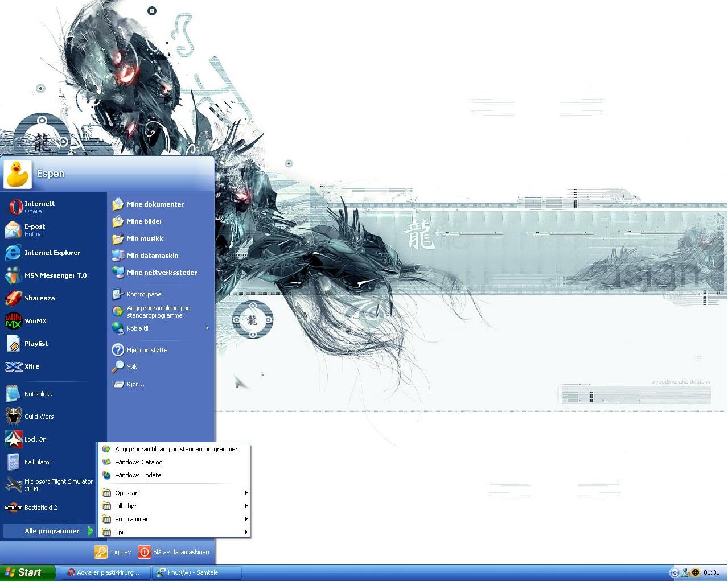This screenshot has height=585, width=728.
Task: Open WinMX program icon
Action: (x=54, y=321)
